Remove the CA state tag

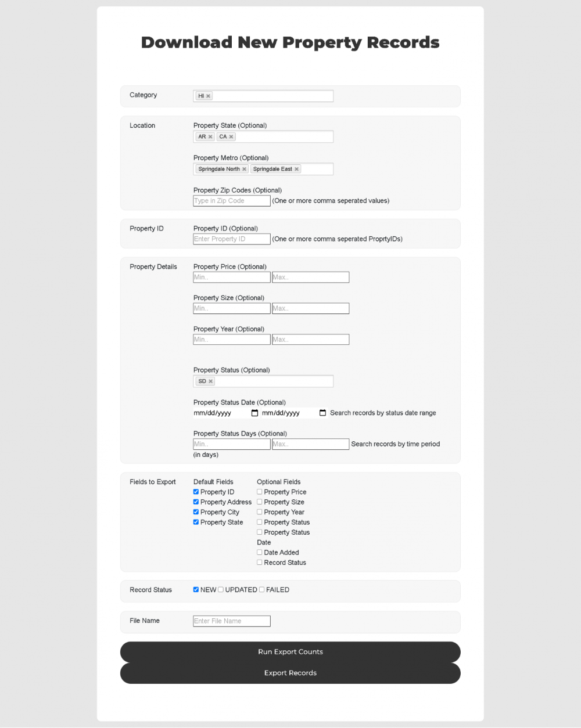pyautogui.click(x=231, y=137)
